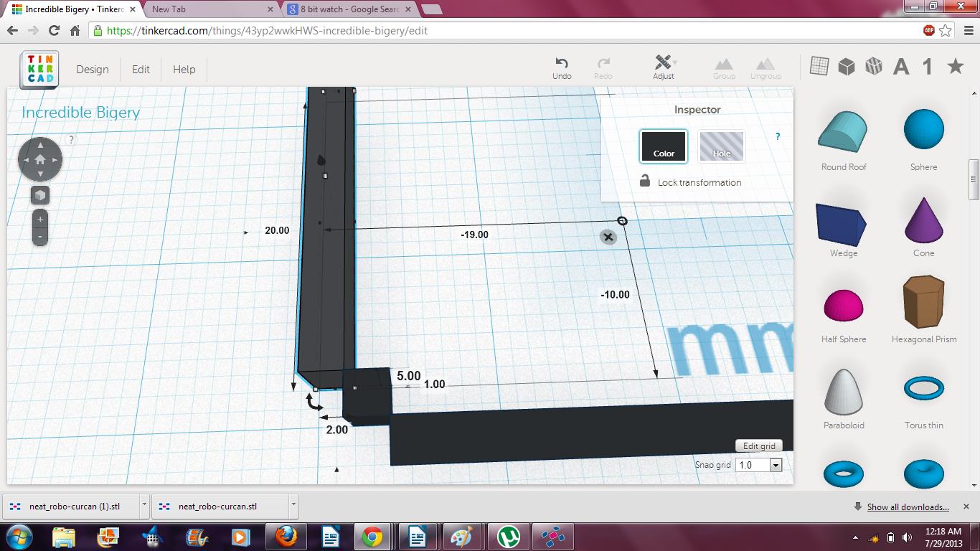This screenshot has height=551, width=980.
Task: Click the home view button
Action: click(40, 159)
